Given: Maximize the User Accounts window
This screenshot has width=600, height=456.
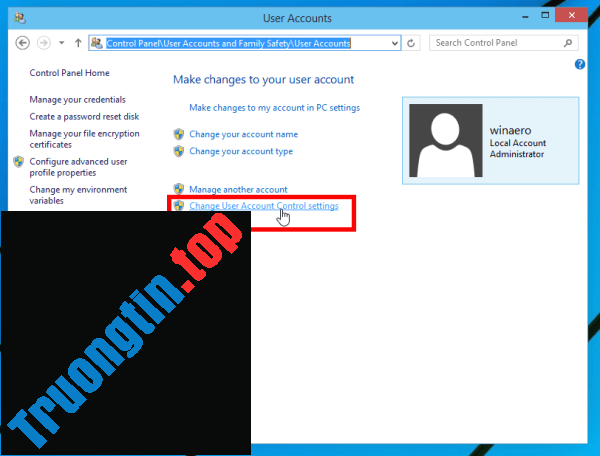Looking at the screenshot, I should (x=545, y=15).
